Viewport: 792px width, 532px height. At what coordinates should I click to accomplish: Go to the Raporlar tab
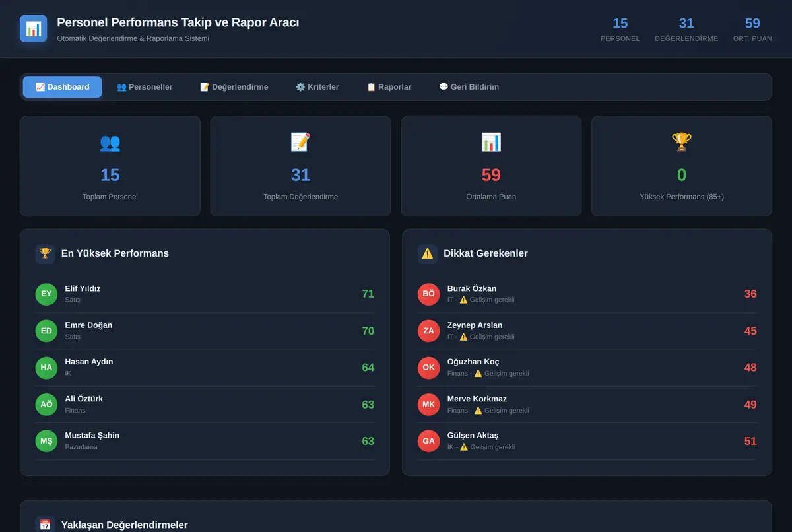tap(389, 87)
